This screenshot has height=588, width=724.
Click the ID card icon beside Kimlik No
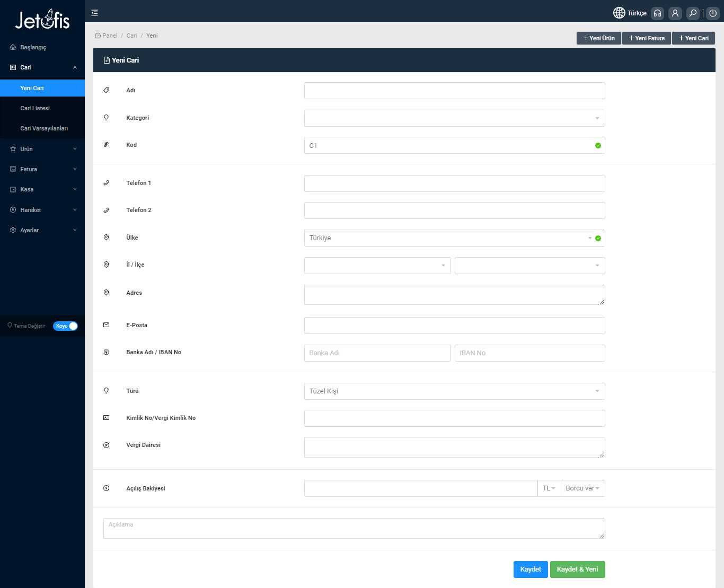click(x=106, y=418)
